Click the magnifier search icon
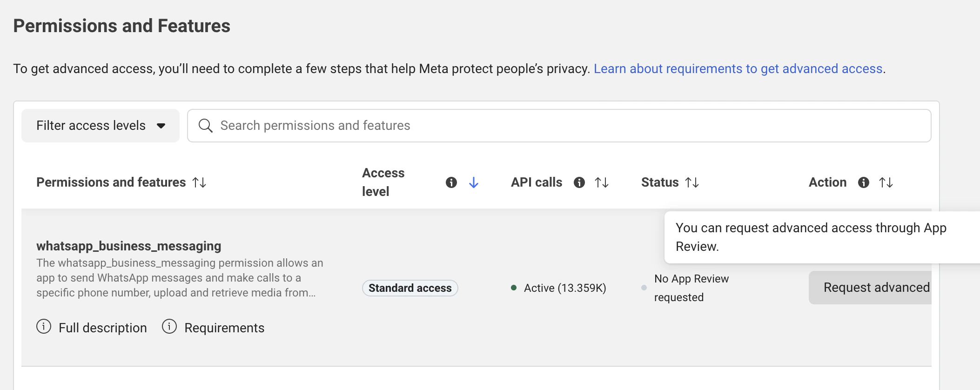Screen dimensions: 980x390 (x=205, y=126)
